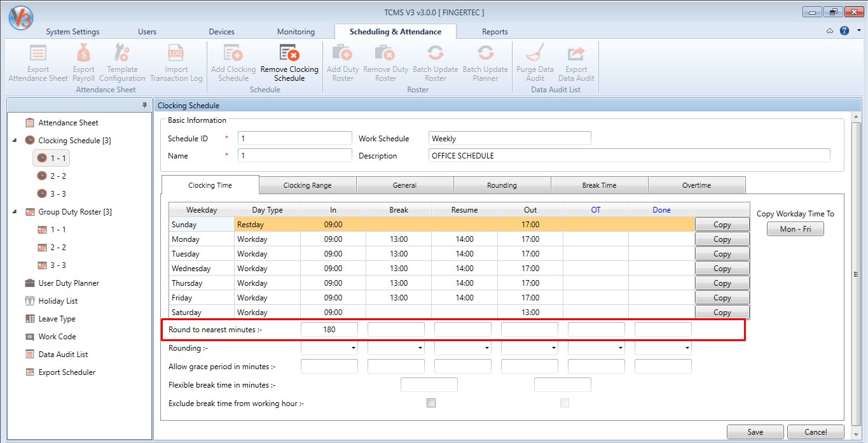Click Save button
This screenshot has height=443, width=868.
coord(755,432)
